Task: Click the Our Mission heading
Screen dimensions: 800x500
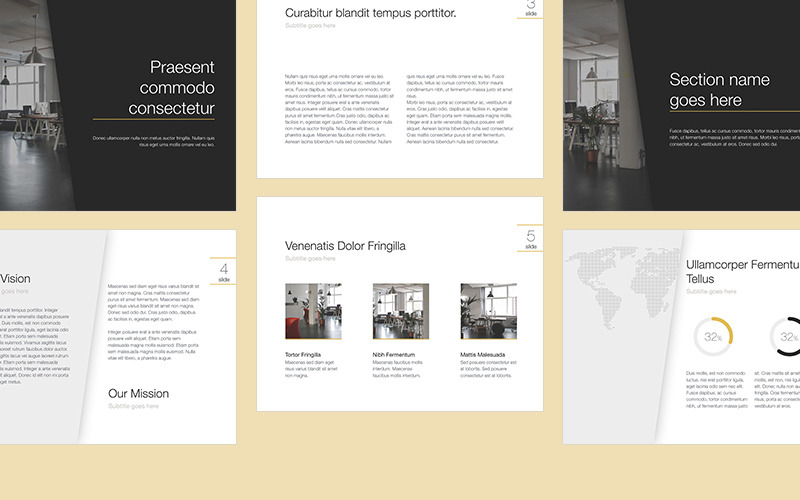Action: pos(138,393)
